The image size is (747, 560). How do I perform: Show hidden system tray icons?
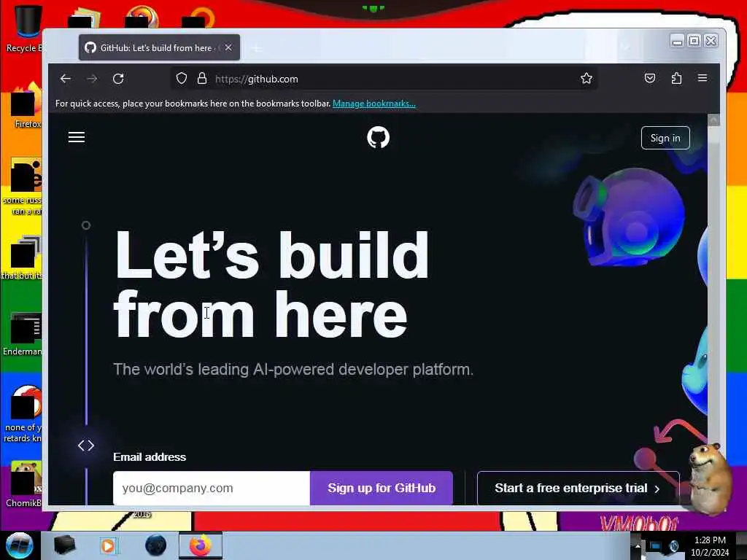[637, 545]
